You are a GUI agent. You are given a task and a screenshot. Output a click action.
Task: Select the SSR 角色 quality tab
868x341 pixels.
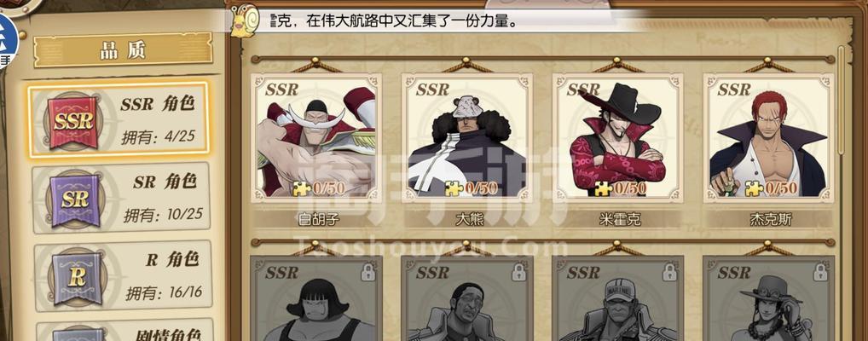click(x=119, y=119)
